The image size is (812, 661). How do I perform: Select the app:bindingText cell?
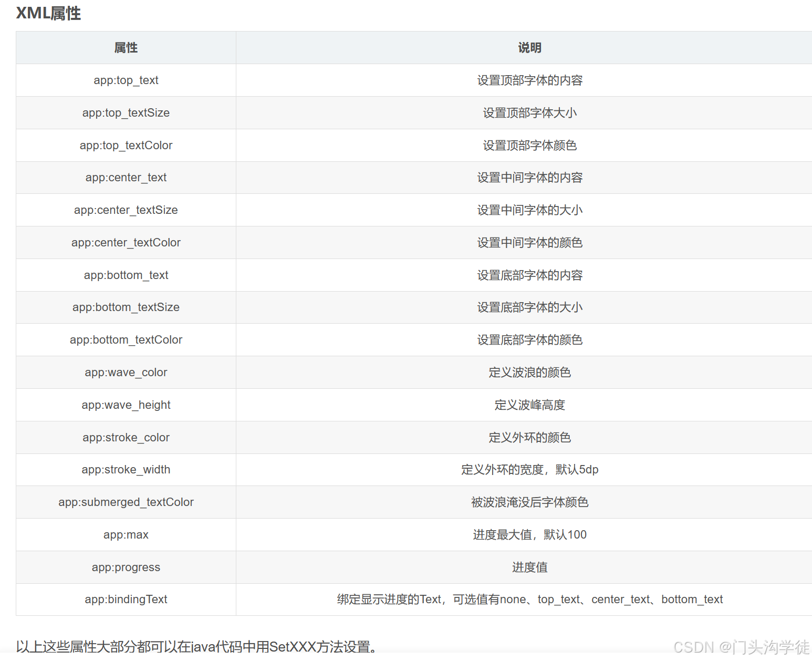coord(126,600)
